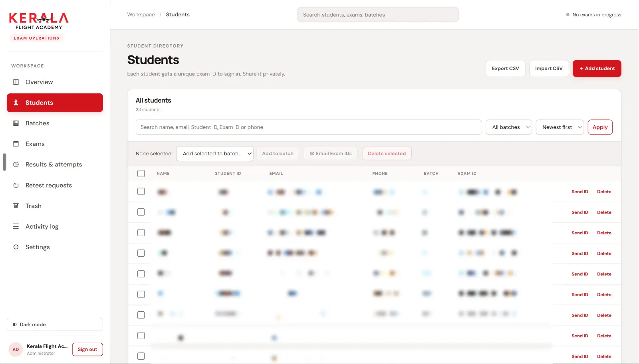Open Results & attempts page
639x364 pixels.
coord(55,164)
